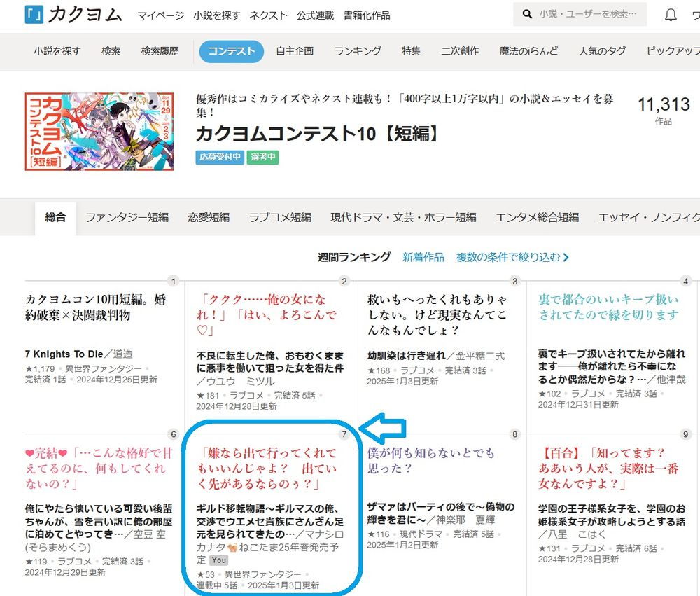Click the ★168 star count
700x596 pixels.
[x=379, y=370]
